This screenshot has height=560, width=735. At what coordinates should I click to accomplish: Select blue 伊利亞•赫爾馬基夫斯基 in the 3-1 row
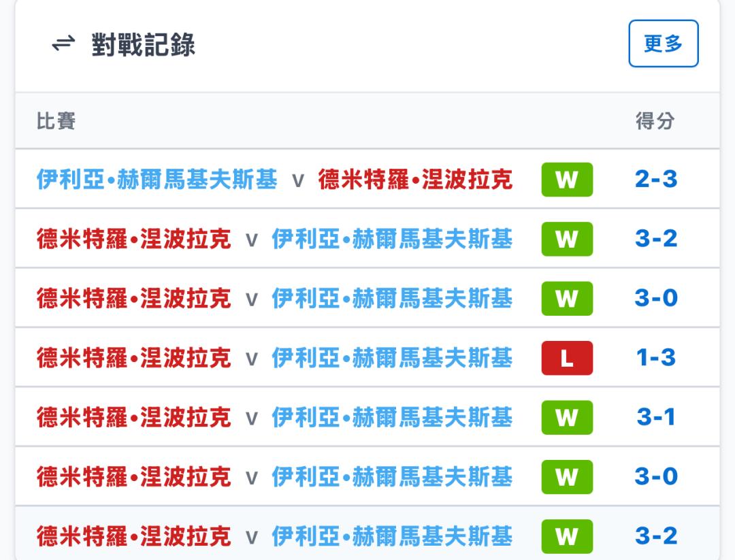click(392, 418)
